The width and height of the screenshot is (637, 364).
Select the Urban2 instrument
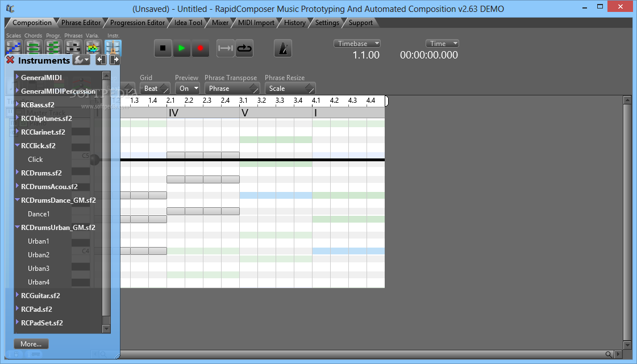click(x=39, y=255)
